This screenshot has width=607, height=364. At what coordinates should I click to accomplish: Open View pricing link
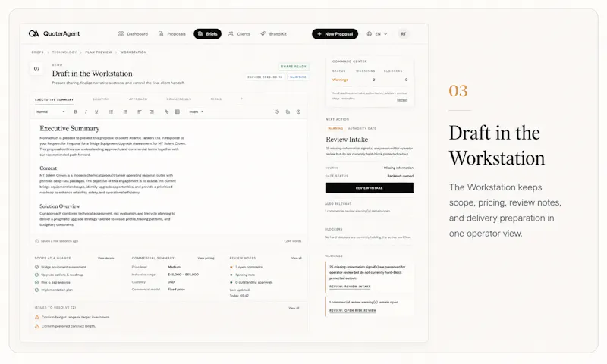point(206,258)
